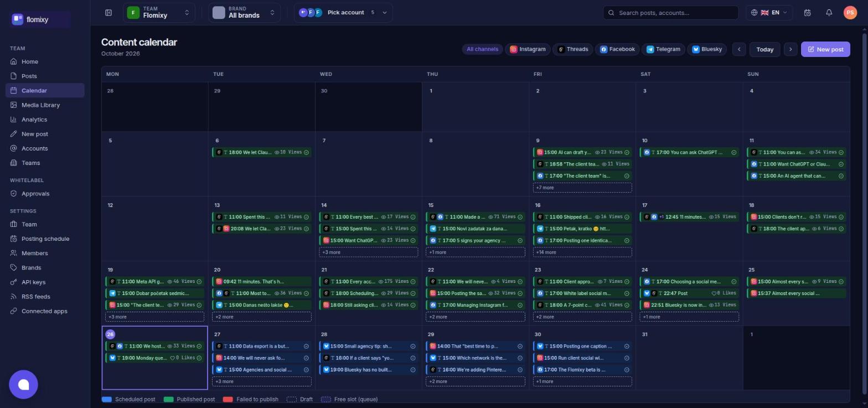Open the "22:47 Post" entry on October 24
Viewport: 868px width, 408px height.
point(689,293)
